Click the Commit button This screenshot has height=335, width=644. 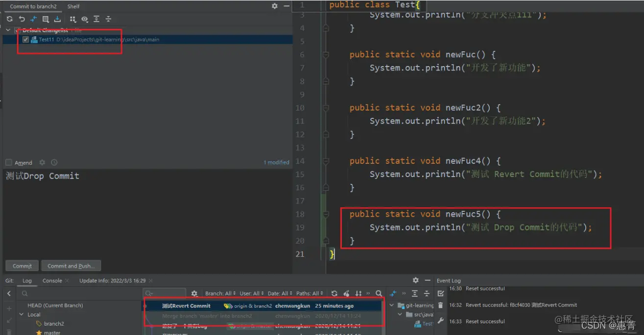coord(22,266)
